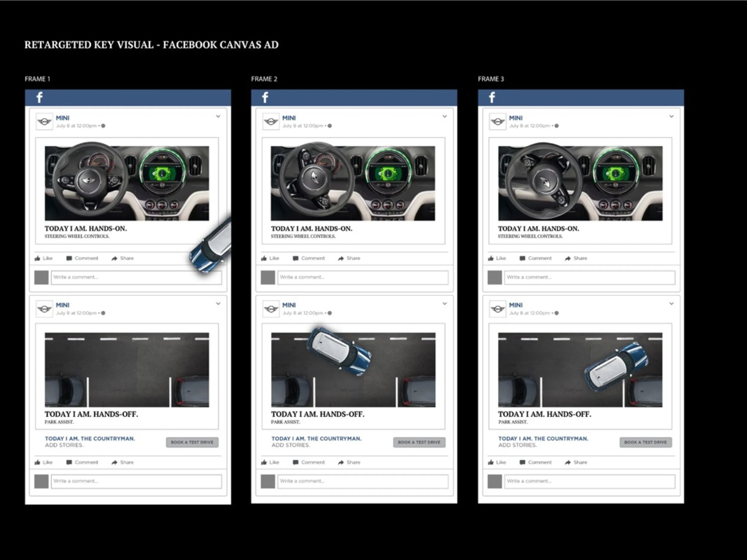Click 'TODAY I AM. HANDS-ON.' headline in Frame 3
The width and height of the screenshot is (747, 560).
pyautogui.click(x=539, y=228)
